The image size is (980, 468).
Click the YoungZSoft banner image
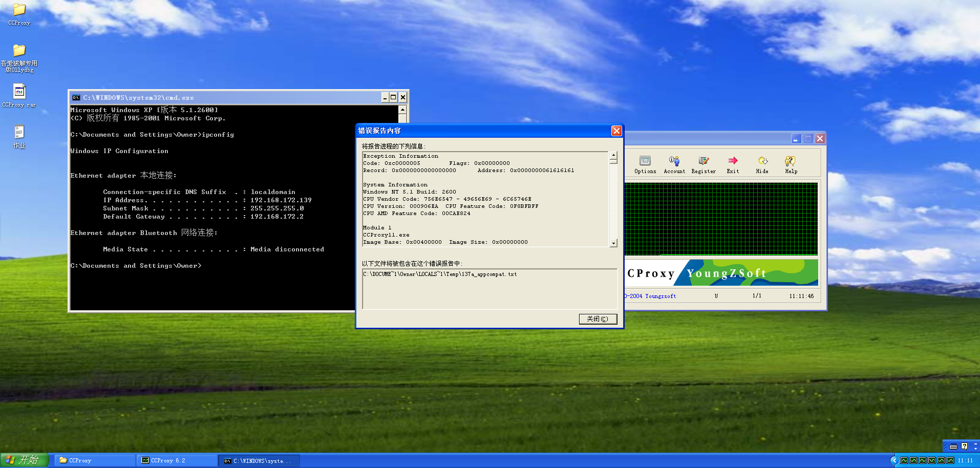[x=721, y=273]
